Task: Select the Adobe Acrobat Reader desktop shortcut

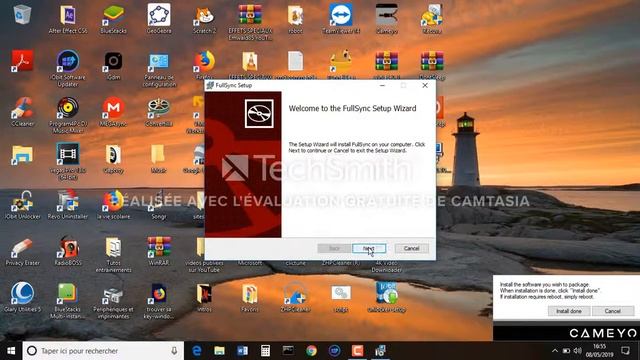Action: pos(22,61)
